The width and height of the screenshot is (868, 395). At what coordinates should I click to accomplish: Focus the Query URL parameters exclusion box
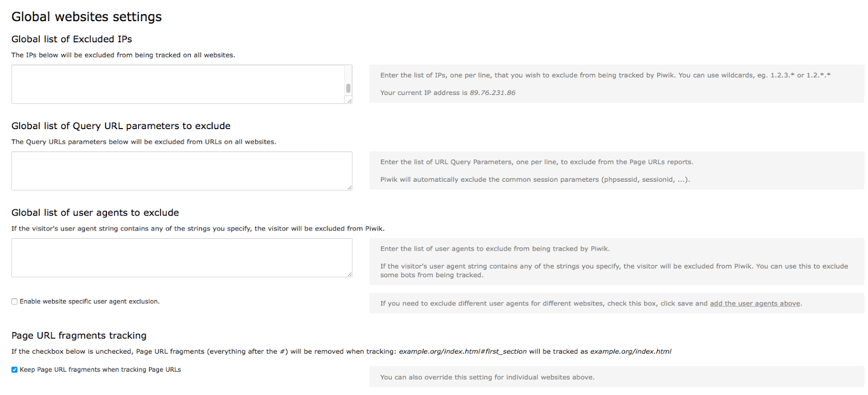click(x=179, y=171)
